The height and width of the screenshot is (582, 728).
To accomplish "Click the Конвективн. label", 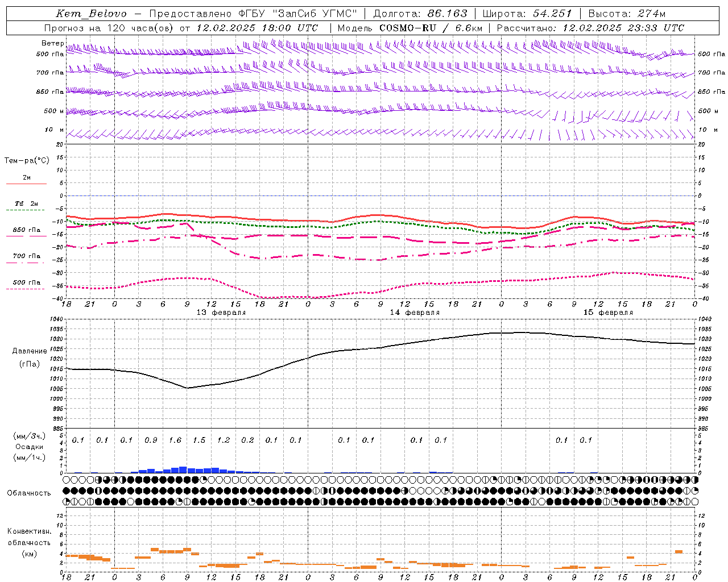I will click(x=29, y=531).
